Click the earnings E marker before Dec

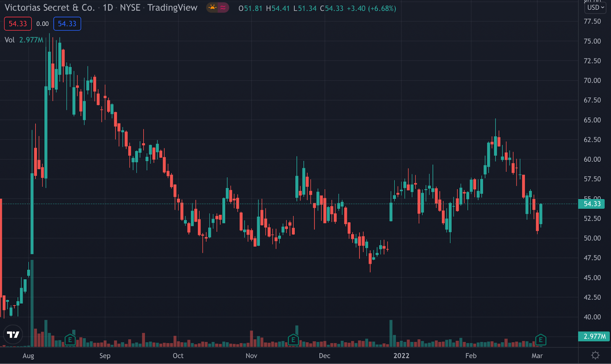[x=293, y=340]
